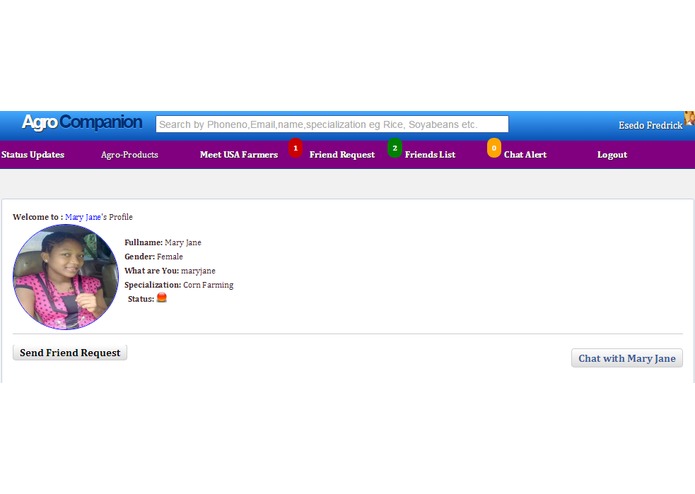Click the Esedo Fredrick username
The image size is (695, 494).
pos(650,125)
